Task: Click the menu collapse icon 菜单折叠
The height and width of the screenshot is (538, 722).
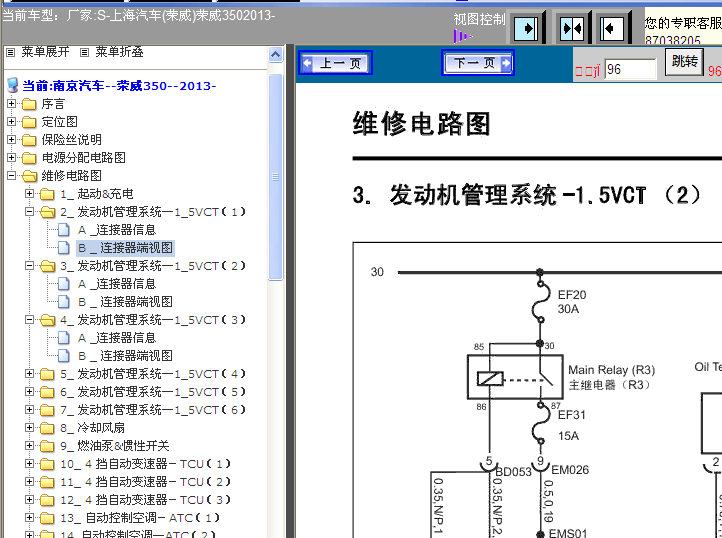Action: pyautogui.click(x=84, y=53)
